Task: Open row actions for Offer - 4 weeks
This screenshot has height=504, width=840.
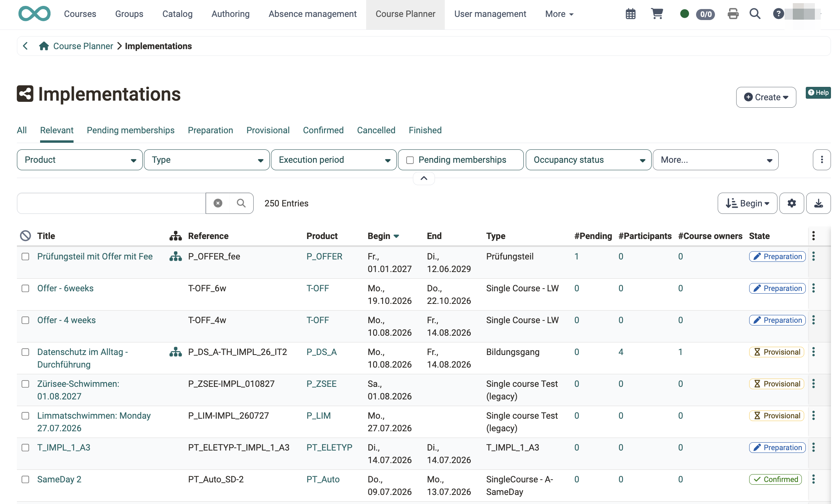Action: click(x=813, y=320)
